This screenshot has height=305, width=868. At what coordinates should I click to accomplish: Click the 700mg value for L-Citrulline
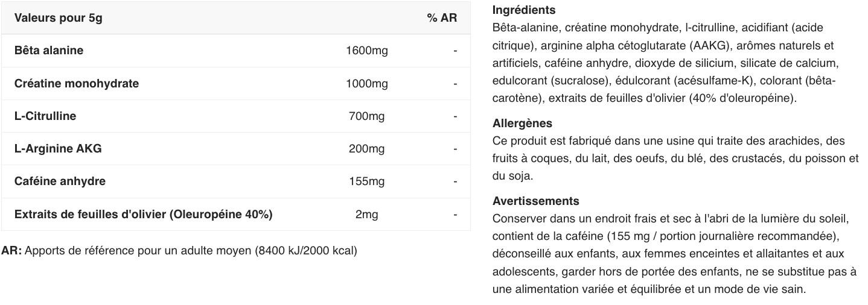click(x=366, y=116)
